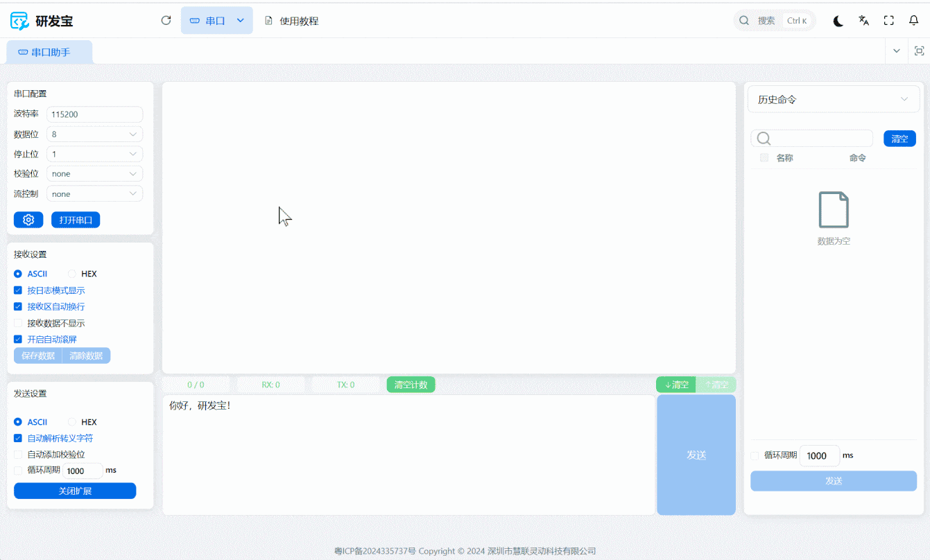
Task: Click the 波特率 input field
Action: click(94, 114)
